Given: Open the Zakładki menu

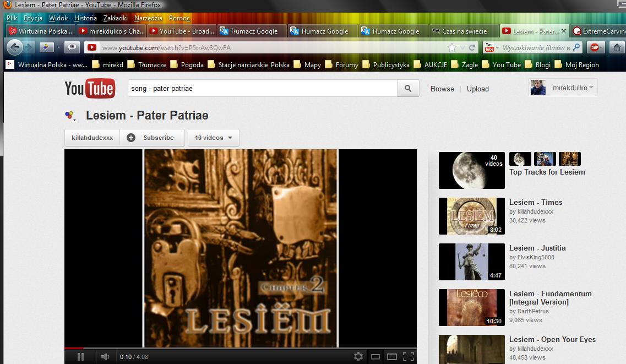Looking at the screenshot, I should 116,18.
